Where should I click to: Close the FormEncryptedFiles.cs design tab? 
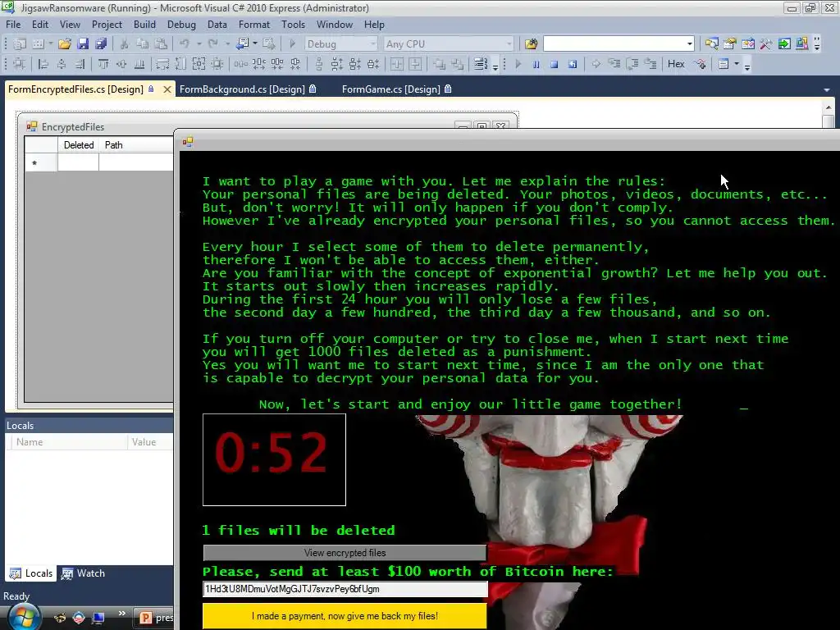tap(167, 89)
